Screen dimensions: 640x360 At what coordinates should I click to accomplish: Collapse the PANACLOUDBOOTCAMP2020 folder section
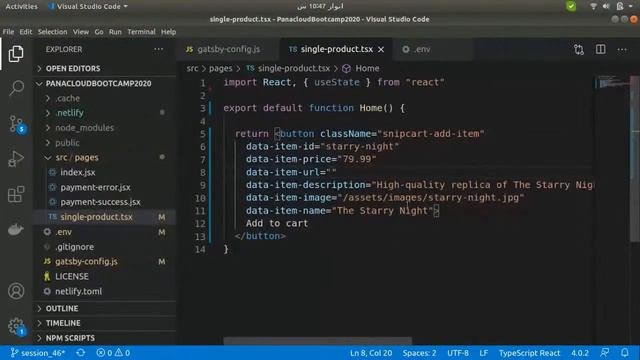click(x=104, y=84)
